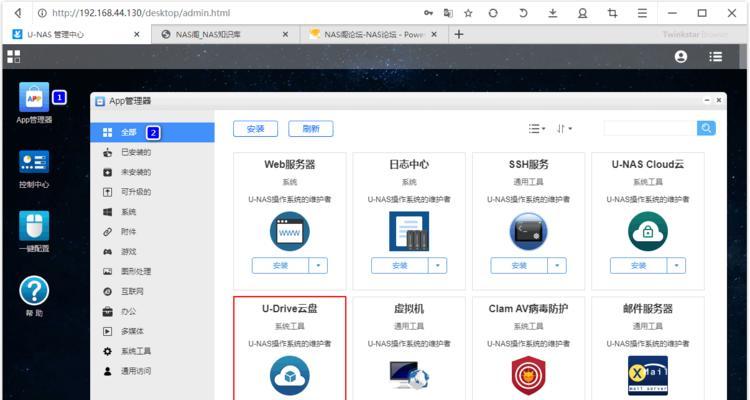The width and height of the screenshot is (750, 400).
Task: Switch to the NAS阁论坛 browser tab
Action: (373, 34)
